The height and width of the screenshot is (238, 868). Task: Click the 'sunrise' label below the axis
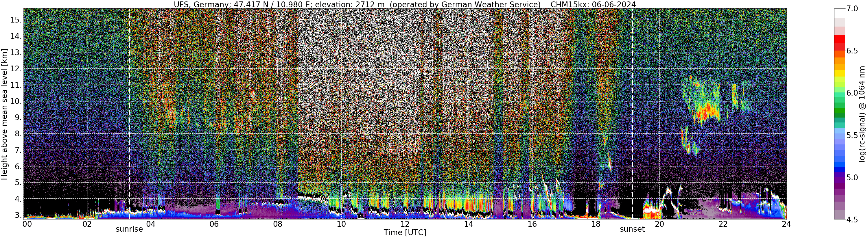pos(129,229)
